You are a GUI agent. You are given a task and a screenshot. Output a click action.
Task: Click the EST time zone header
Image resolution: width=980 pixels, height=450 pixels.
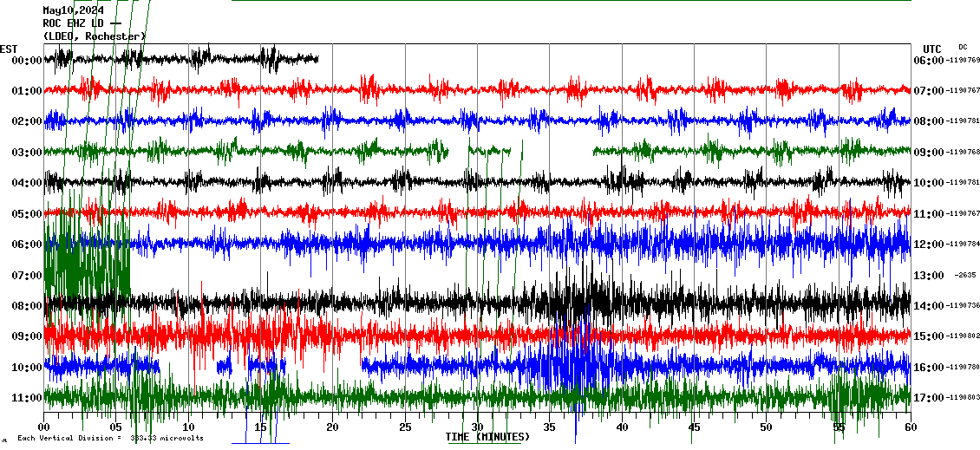(9, 49)
